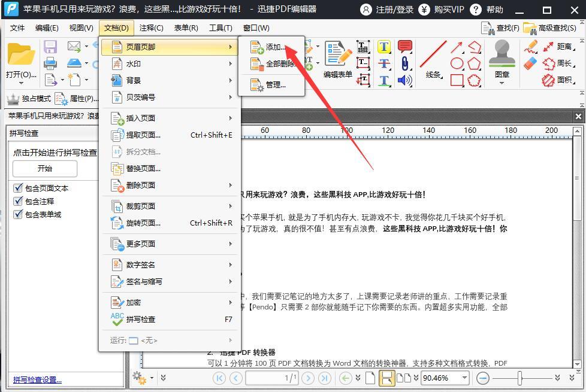Toggle 包含注释 checkbox
Viewport: 586px width, 392px height.
[17, 201]
